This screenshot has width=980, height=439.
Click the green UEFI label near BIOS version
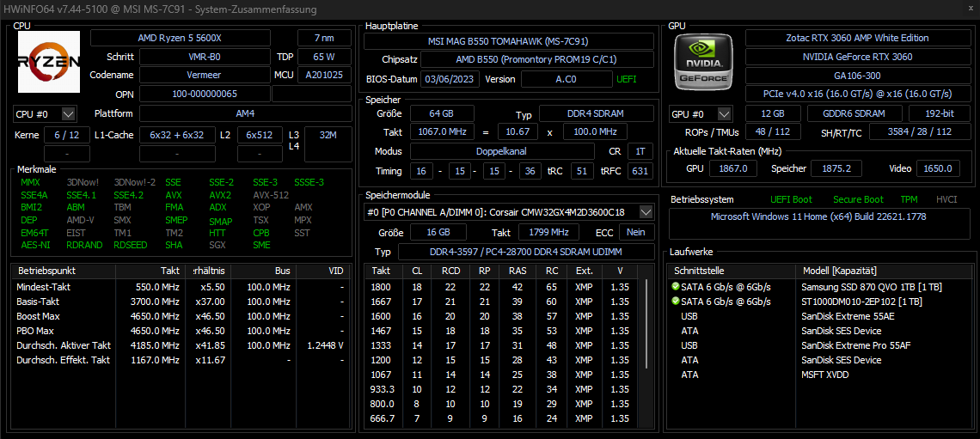pos(628,79)
